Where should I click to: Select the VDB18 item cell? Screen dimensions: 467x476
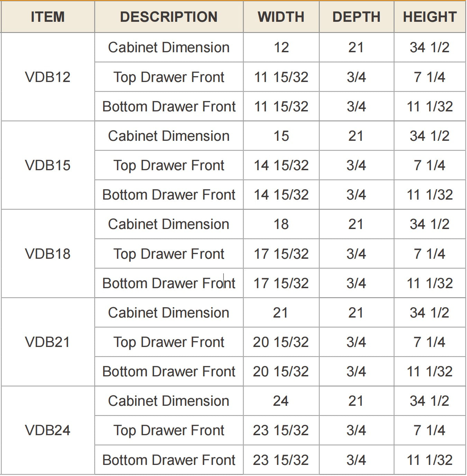[48, 254]
